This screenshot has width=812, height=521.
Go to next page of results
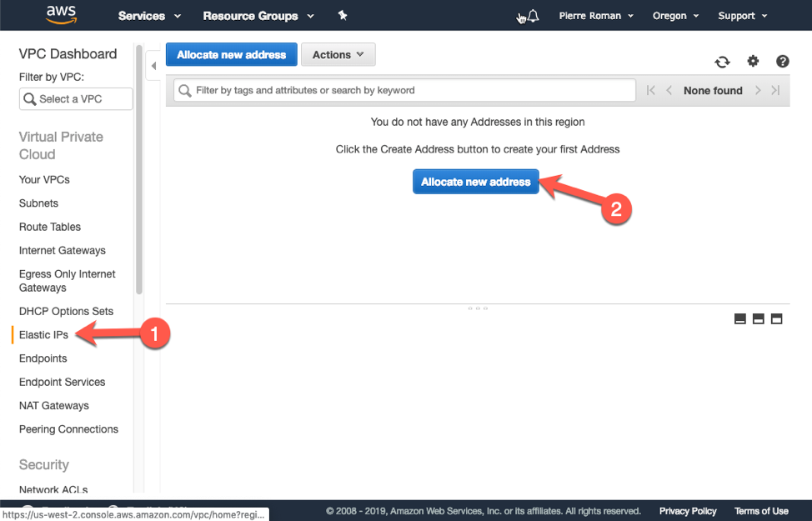point(758,90)
